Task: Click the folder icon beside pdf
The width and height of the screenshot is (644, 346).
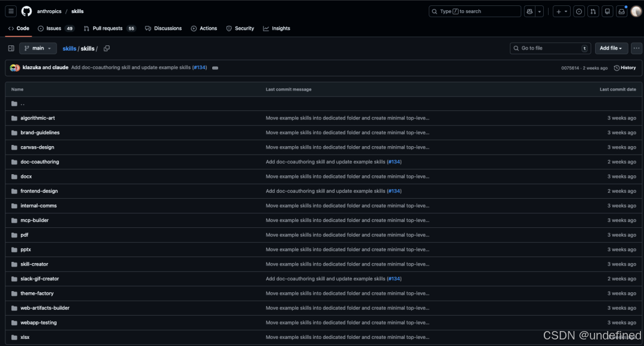Action: coord(14,235)
